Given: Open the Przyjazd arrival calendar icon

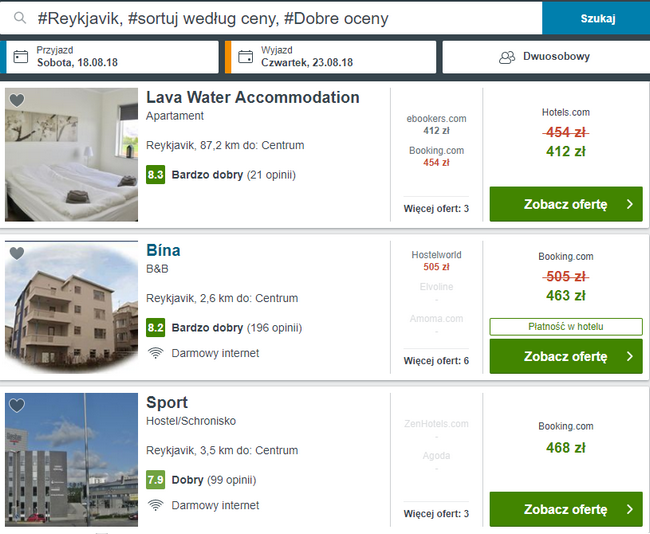Looking at the screenshot, I should (x=21, y=57).
